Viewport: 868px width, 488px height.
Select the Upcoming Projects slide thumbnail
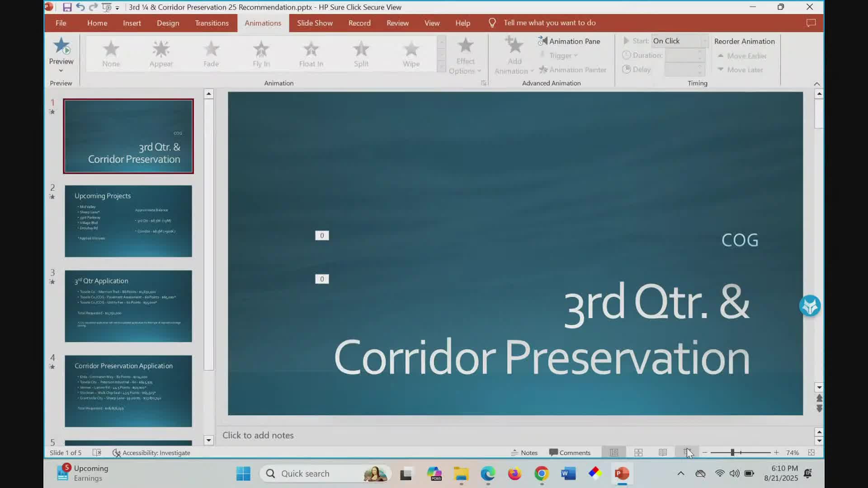click(x=128, y=221)
